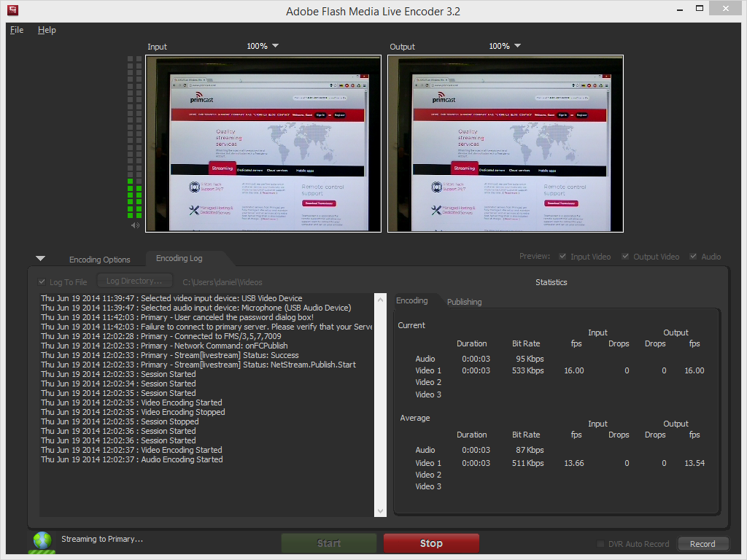Select log line 'Session Stopped'

pyautogui.click(x=120, y=421)
